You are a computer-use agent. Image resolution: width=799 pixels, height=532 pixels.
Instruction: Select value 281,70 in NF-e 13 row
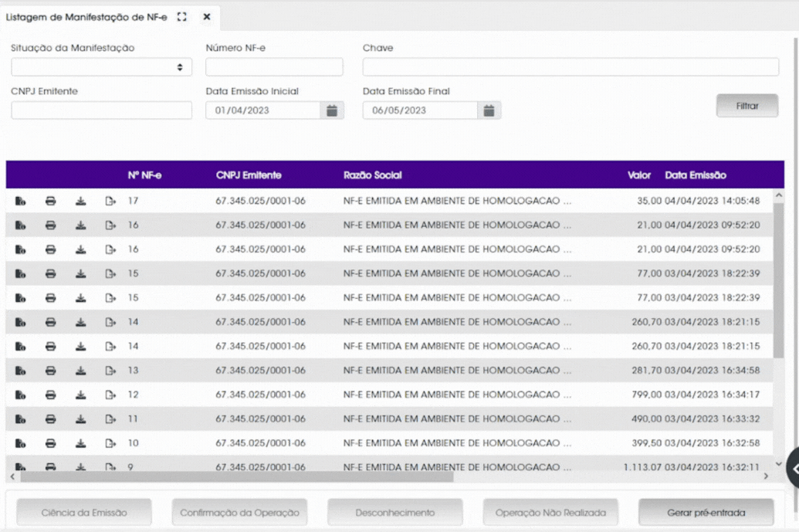(x=647, y=371)
